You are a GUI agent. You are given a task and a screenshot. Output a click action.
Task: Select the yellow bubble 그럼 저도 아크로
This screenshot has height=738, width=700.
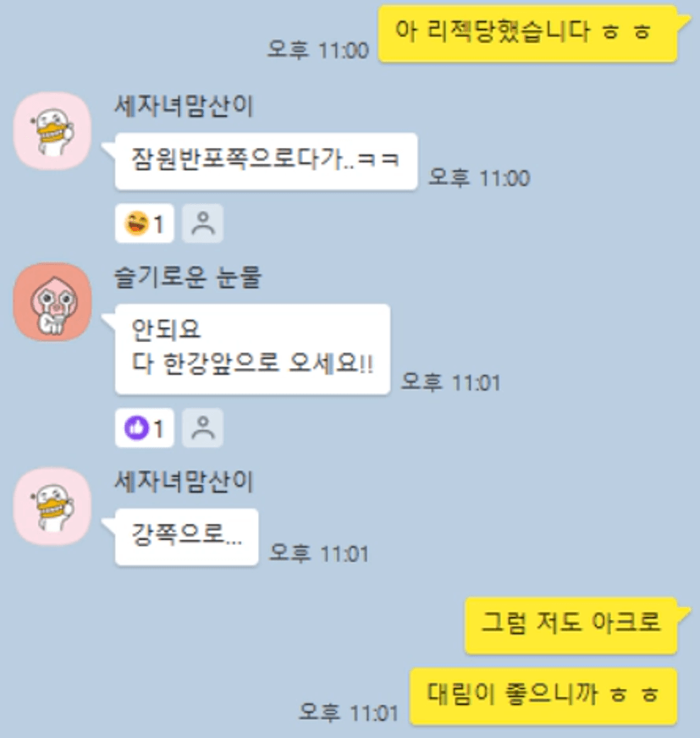(x=571, y=625)
